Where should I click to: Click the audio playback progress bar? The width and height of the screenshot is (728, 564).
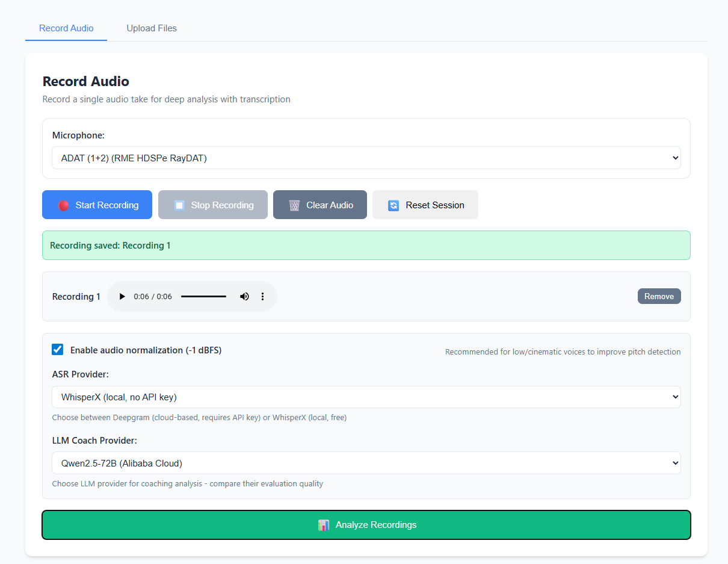[203, 296]
